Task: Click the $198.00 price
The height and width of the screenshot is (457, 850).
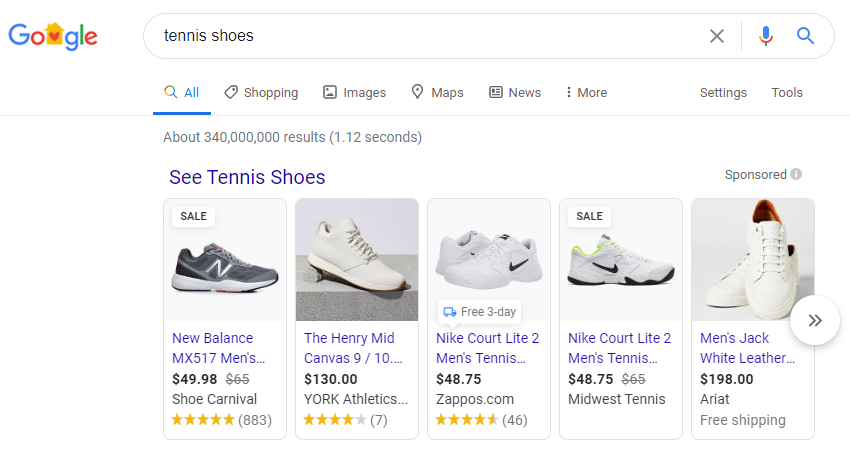Action: coord(726,379)
